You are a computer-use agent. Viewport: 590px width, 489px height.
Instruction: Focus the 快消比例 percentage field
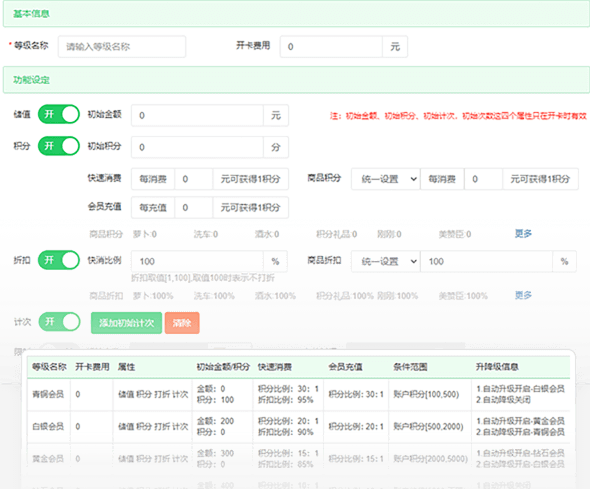(x=197, y=261)
